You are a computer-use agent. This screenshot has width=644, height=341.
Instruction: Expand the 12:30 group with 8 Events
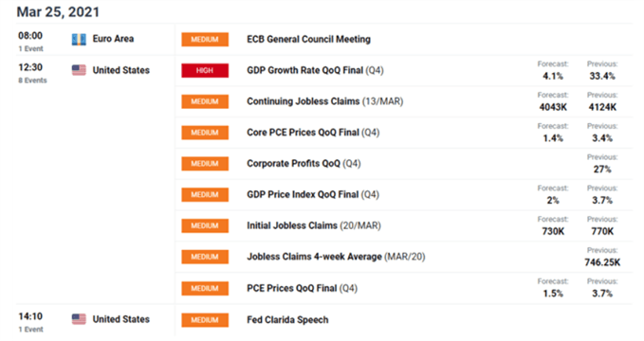click(32, 73)
